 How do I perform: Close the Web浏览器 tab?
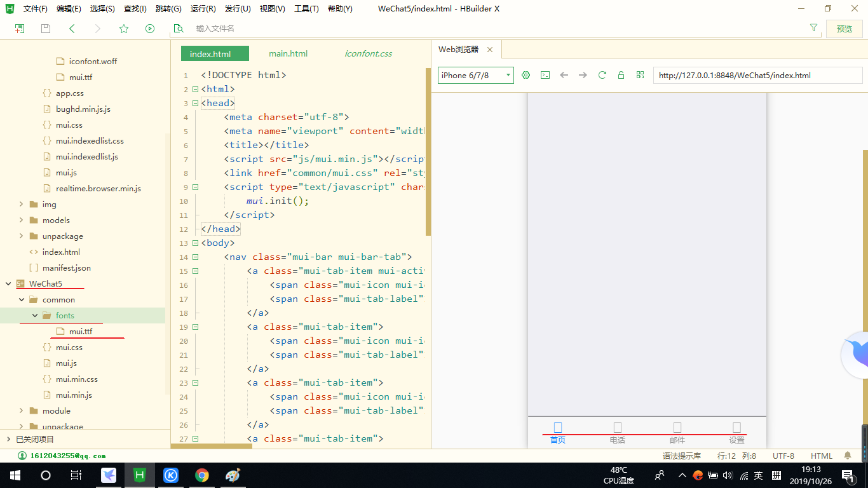[490, 50]
